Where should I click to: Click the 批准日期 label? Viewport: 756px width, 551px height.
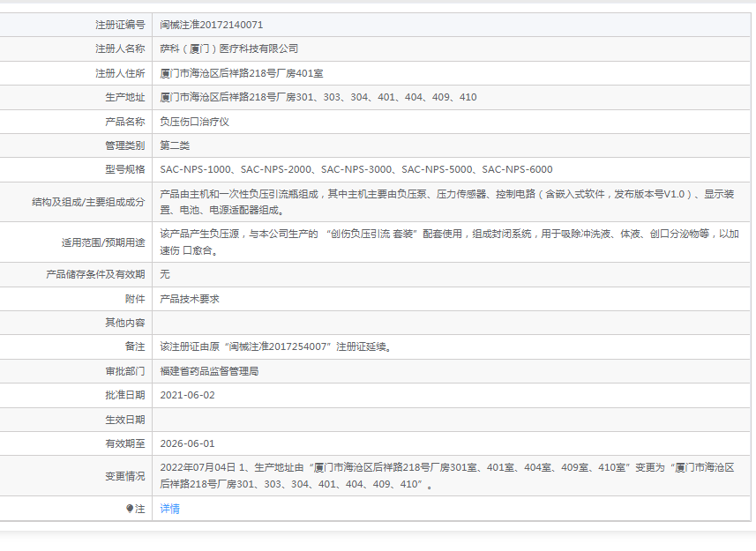click(125, 396)
